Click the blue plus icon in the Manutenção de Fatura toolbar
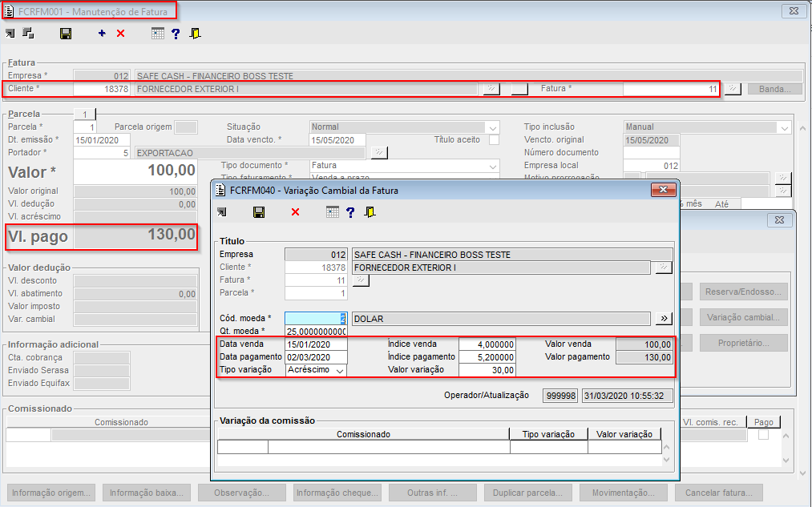The image size is (812, 507). (x=102, y=34)
